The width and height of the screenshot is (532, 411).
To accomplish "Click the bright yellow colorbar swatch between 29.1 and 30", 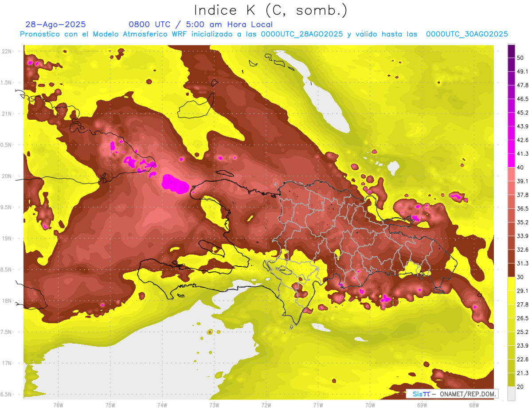I will coord(511,284).
